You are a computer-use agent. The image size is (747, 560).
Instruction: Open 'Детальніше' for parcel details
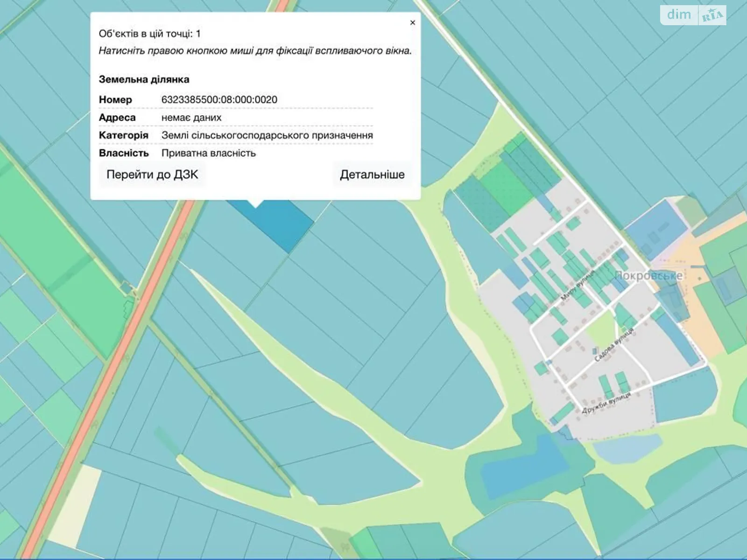tap(372, 175)
